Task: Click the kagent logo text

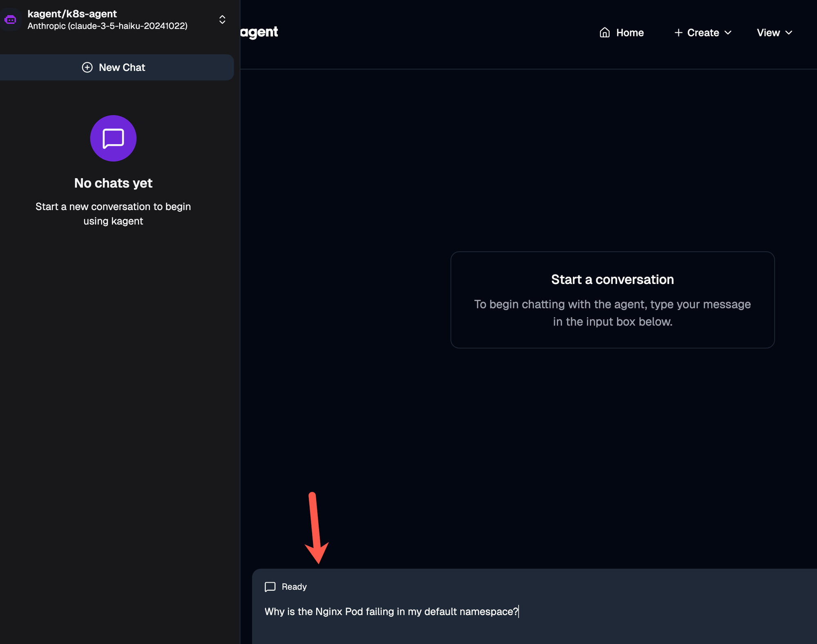Action: pos(259,32)
